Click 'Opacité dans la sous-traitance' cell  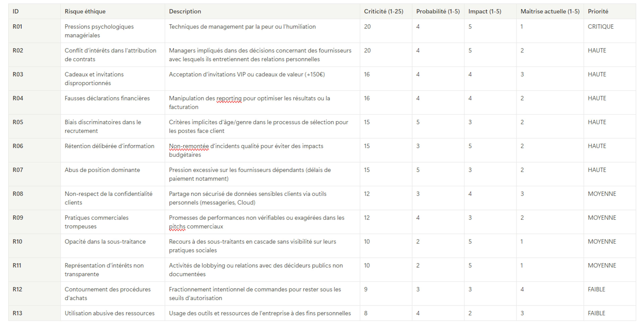(113, 246)
